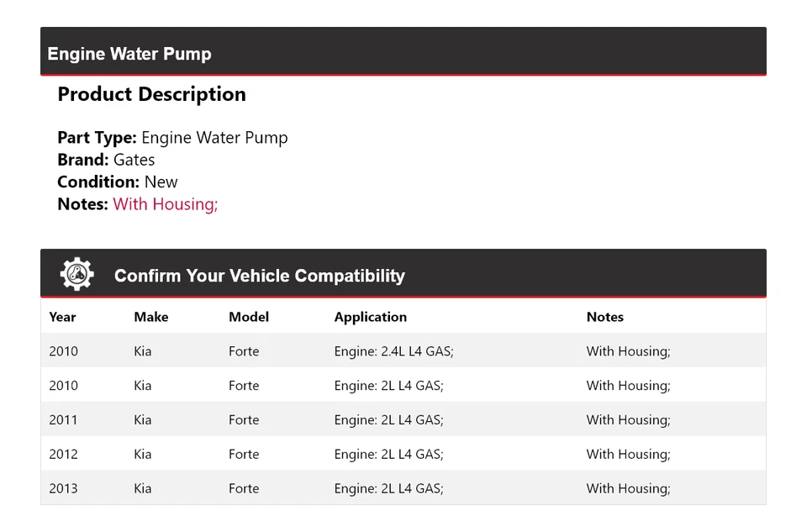Click the red 'With Housing;' notes text
The image size is (807, 532).
(x=166, y=204)
